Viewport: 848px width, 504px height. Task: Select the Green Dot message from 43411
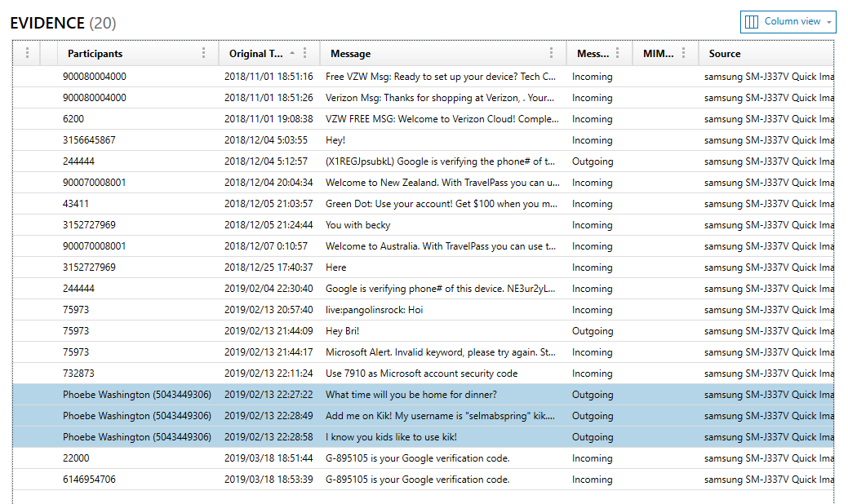pyautogui.click(x=408, y=203)
